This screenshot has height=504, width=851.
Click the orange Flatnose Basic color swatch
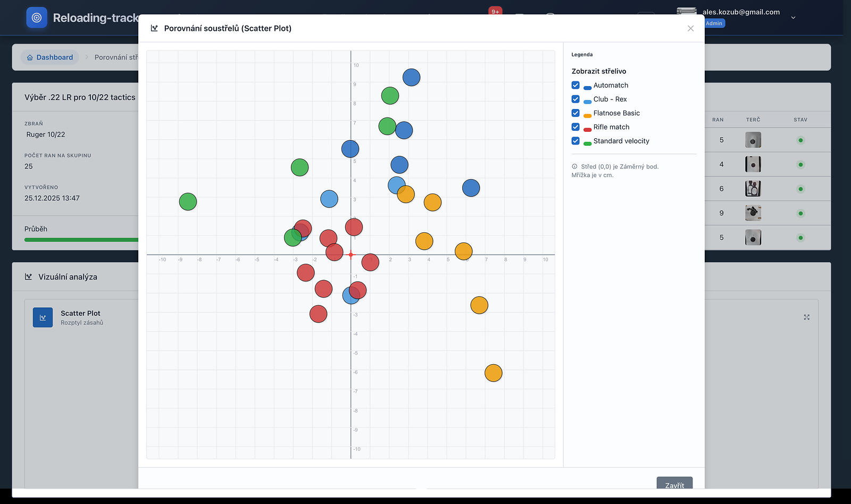(x=587, y=115)
